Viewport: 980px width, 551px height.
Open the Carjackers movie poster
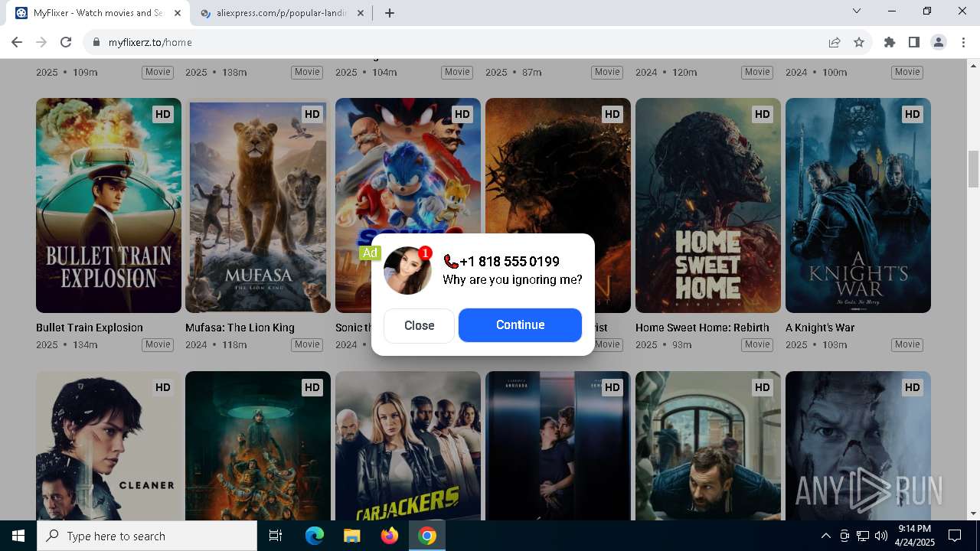tap(408, 445)
